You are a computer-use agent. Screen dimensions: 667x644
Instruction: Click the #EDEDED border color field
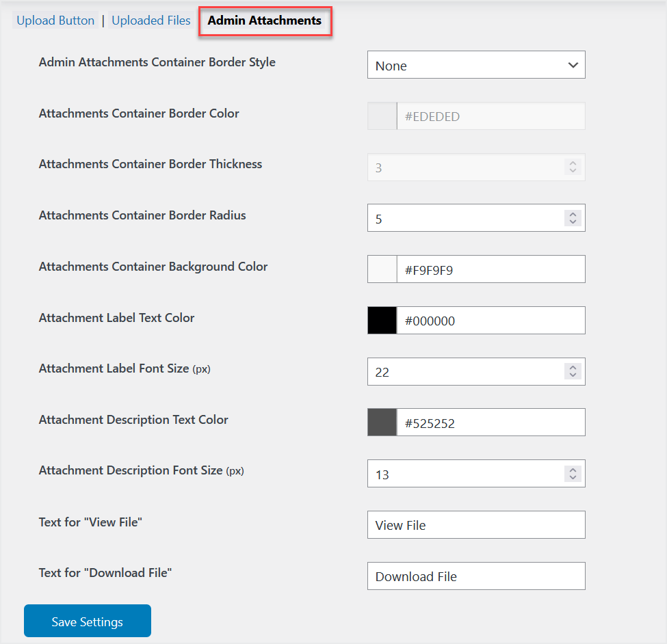(491, 116)
